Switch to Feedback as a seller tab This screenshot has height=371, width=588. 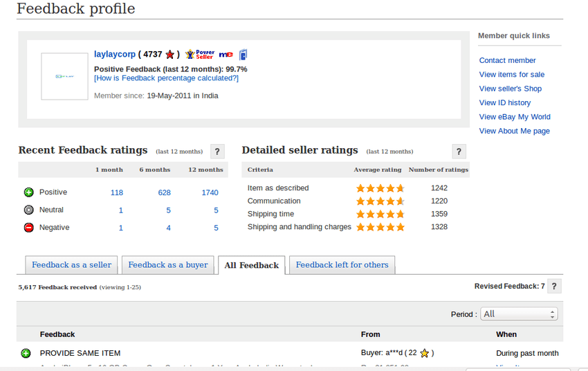(72, 265)
